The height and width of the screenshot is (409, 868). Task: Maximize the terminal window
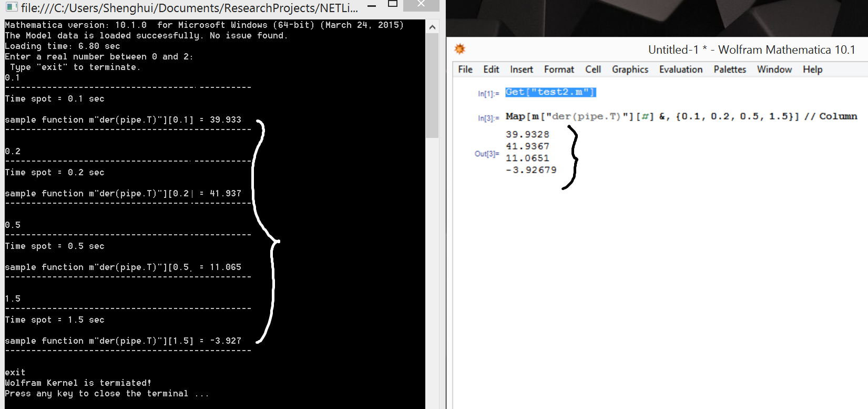click(392, 5)
